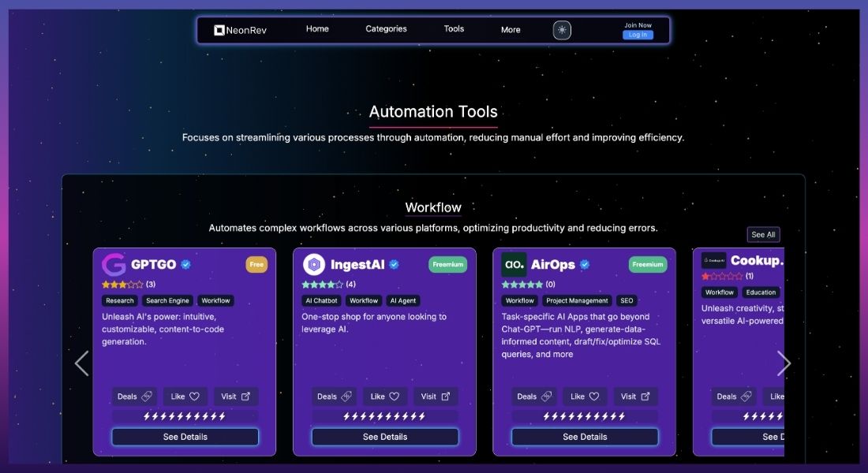Viewport: 868px width, 473px height.
Task: Like the AirOps tool
Action: point(585,396)
